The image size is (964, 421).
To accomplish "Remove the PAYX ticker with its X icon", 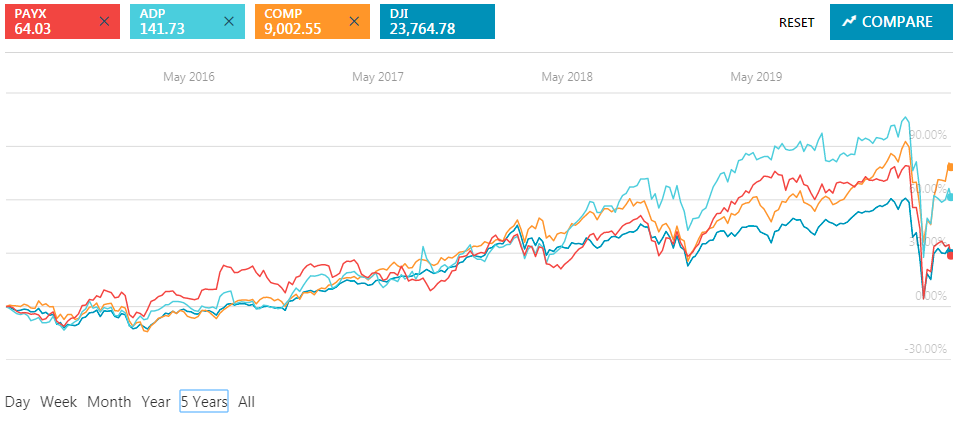I will coord(104,21).
